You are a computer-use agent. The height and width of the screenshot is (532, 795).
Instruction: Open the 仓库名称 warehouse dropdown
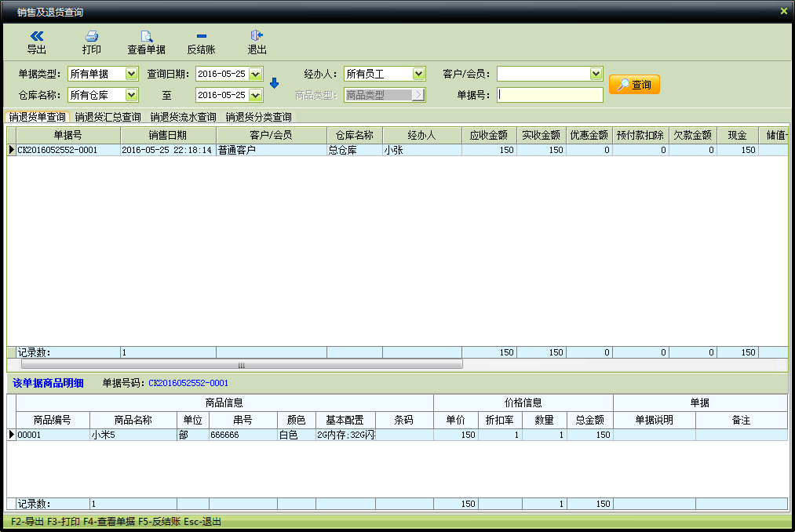coord(131,95)
